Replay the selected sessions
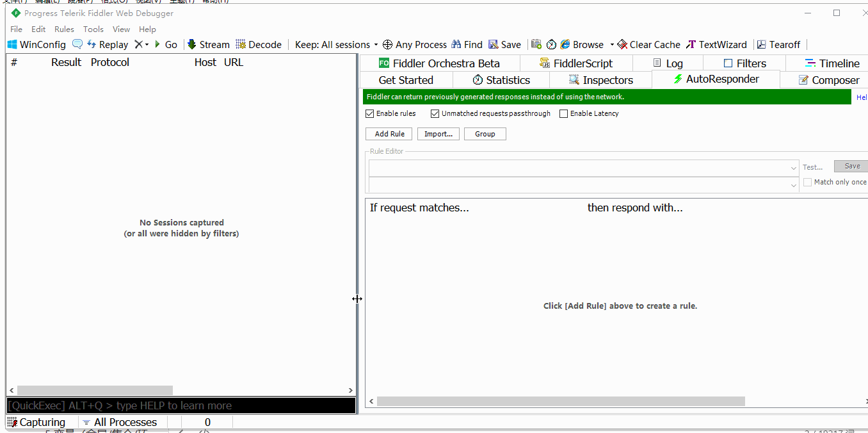Screen dimensions: 868x433 point(108,45)
